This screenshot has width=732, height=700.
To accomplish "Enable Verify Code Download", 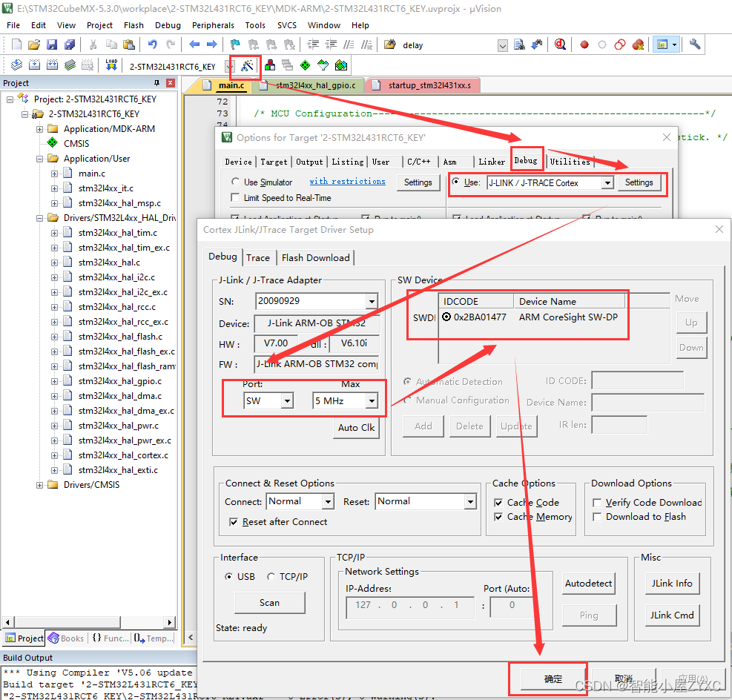I will click(596, 502).
